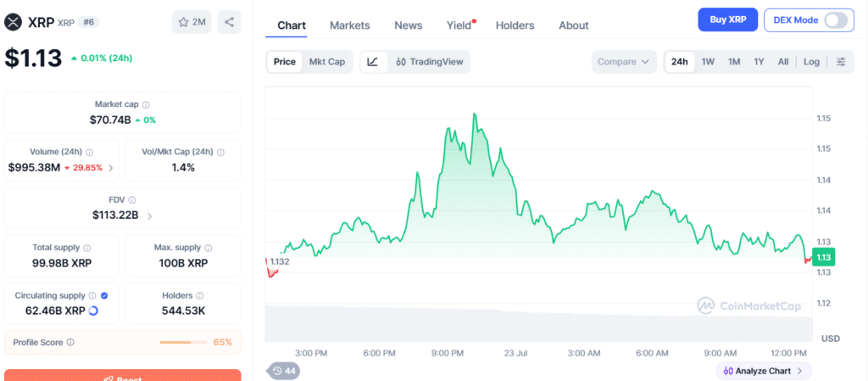Click the 65% profile score value
868x381 pixels.
point(223,342)
